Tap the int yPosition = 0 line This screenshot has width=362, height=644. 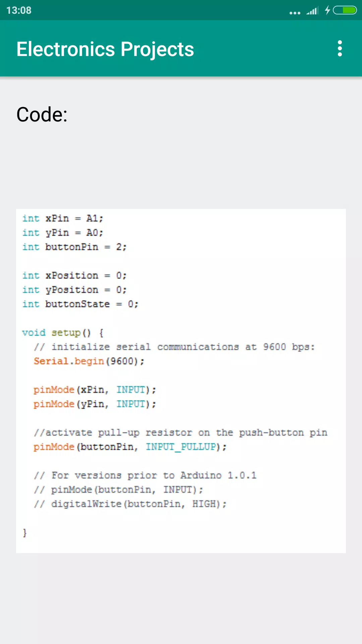74,290
